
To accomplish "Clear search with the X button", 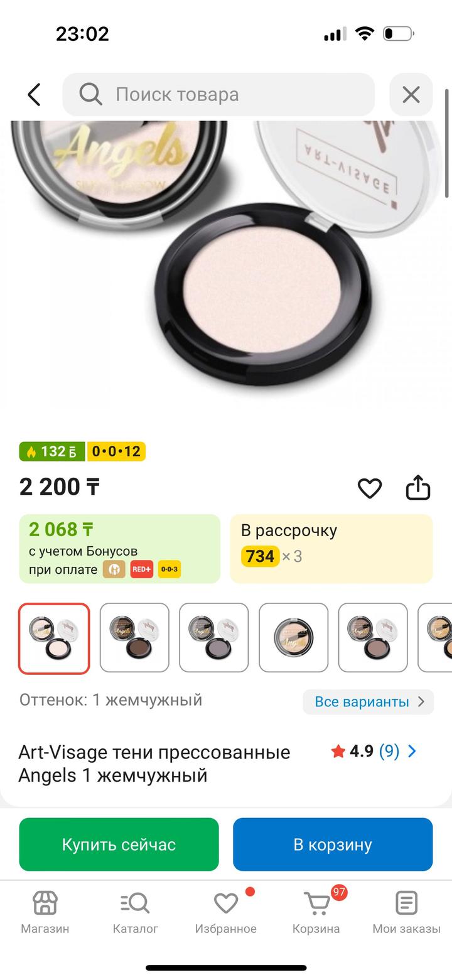I will coord(411,95).
